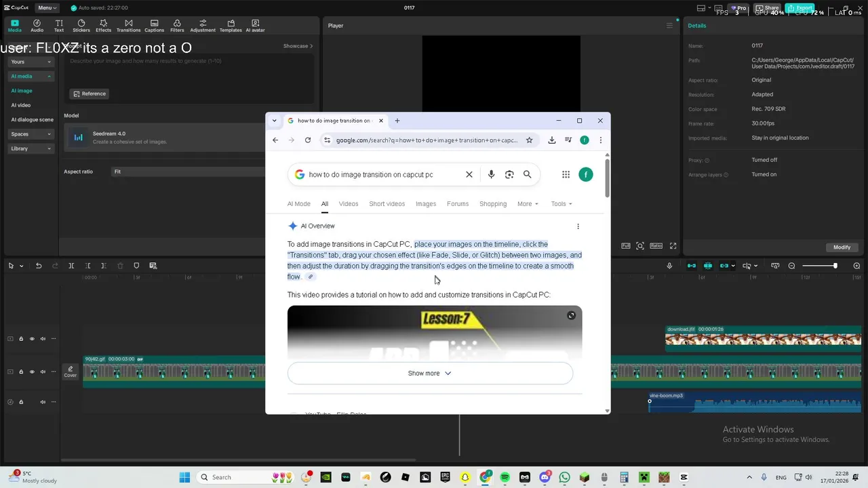Open the Captions tab
The image size is (868, 488).
[x=154, y=26]
